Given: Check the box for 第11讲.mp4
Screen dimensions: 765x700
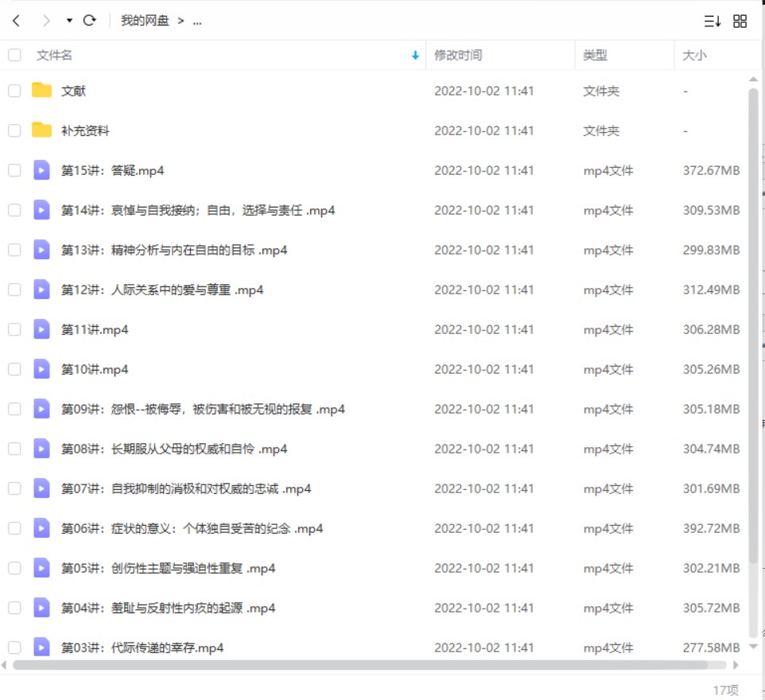Looking at the screenshot, I should [14, 329].
